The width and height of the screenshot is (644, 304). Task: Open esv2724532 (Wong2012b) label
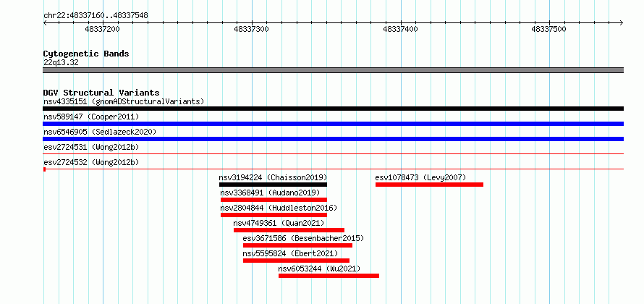pyautogui.click(x=91, y=162)
